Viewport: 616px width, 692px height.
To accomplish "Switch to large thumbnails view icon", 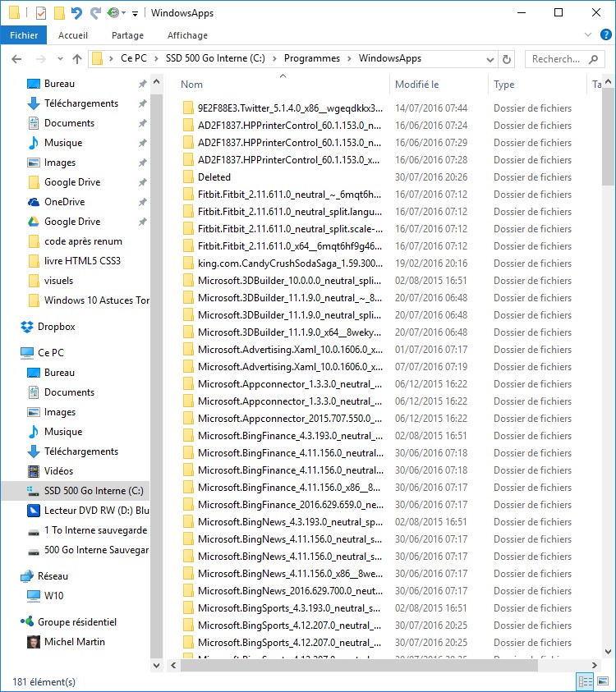I will [x=603, y=681].
